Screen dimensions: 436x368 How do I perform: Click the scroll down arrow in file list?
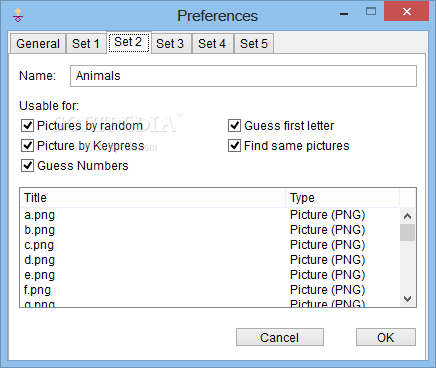pos(407,299)
